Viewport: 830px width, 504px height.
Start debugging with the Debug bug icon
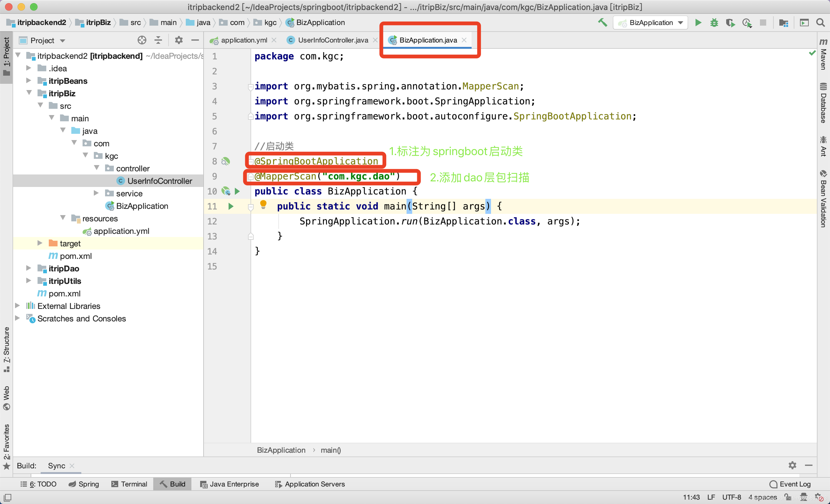point(714,23)
